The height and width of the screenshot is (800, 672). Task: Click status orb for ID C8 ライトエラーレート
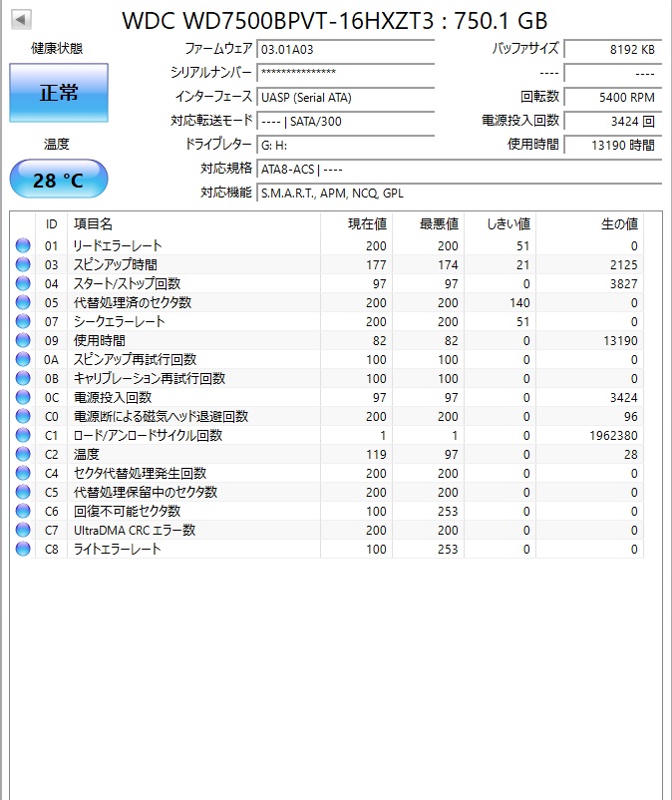(x=23, y=549)
